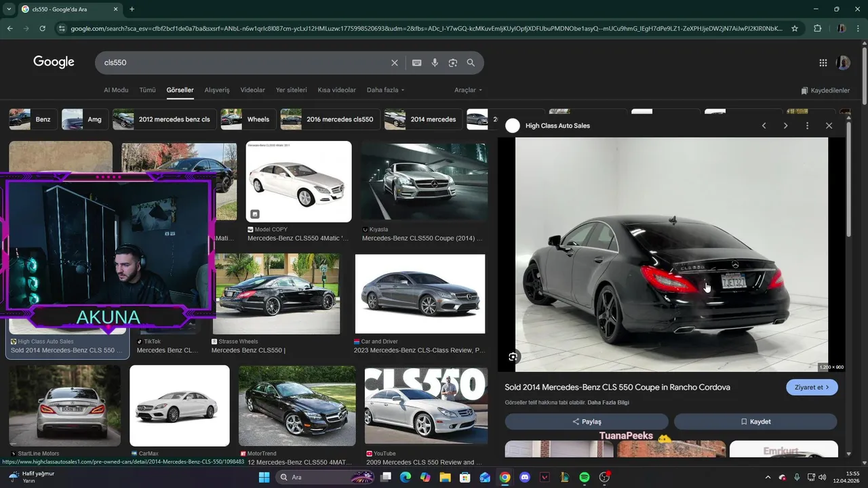The height and width of the screenshot is (488, 868).
Task: Start a voice search with the microphone
Action: 435,62
